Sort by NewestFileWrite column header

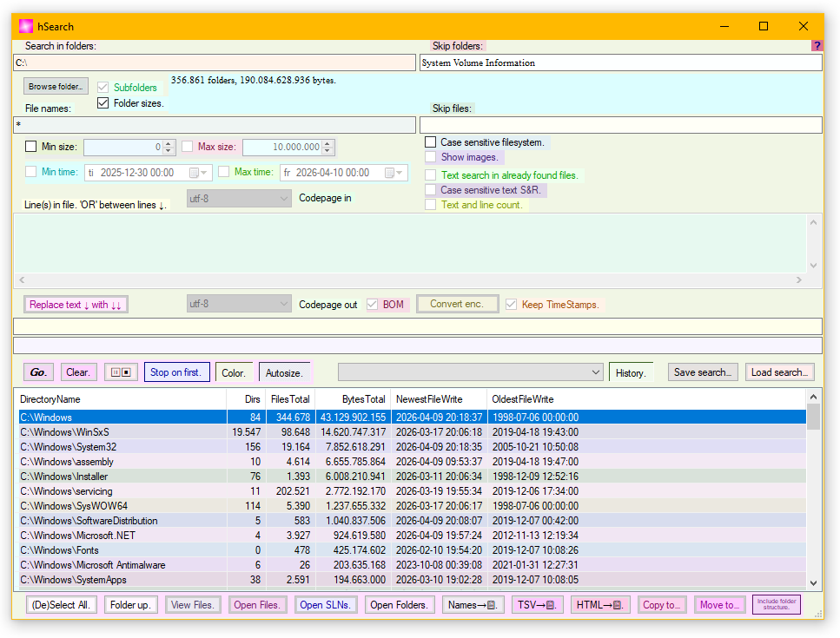pos(439,399)
